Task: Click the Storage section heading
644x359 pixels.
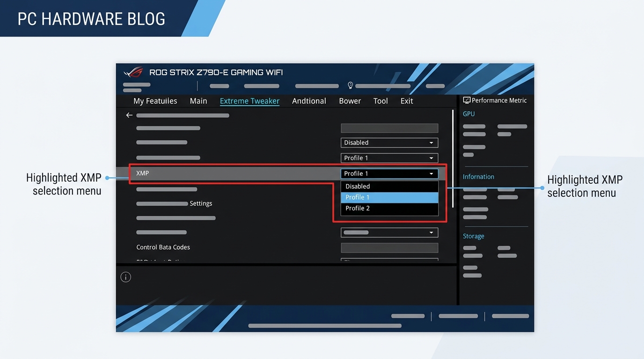Action: tap(474, 236)
